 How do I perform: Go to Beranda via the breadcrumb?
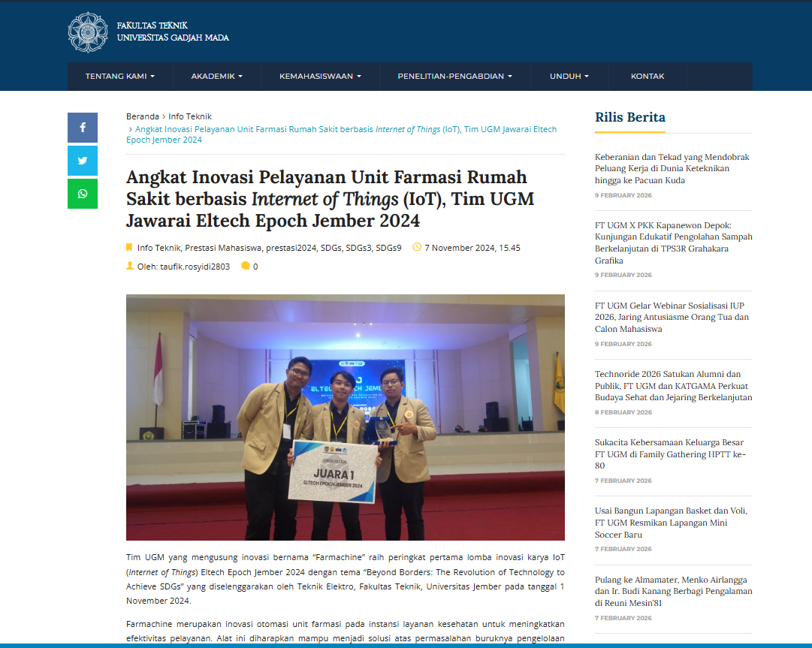(142, 116)
